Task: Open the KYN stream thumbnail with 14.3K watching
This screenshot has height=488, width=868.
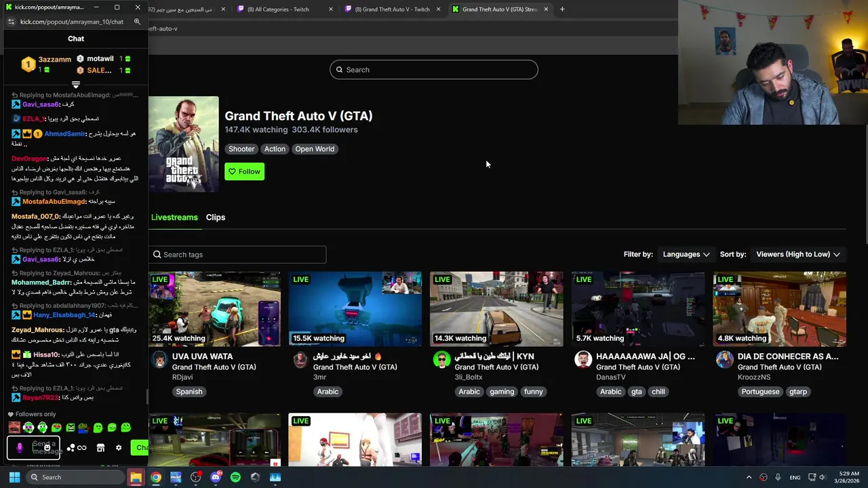Action: coord(496,309)
